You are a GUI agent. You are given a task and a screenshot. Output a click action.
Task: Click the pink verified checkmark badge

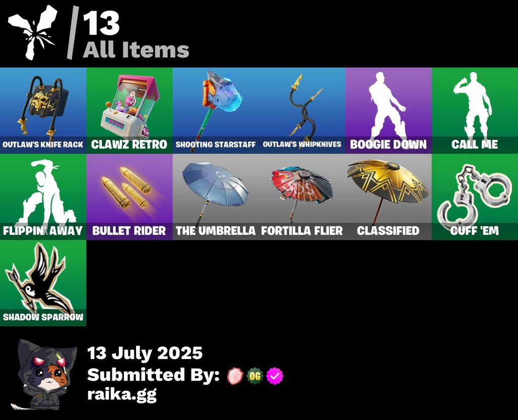(x=275, y=376)
